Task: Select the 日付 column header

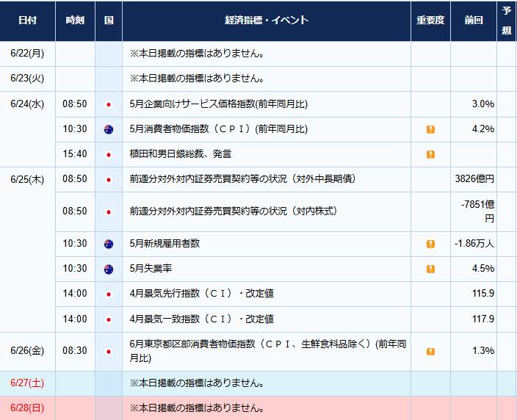Action: (x=28, y=21)
